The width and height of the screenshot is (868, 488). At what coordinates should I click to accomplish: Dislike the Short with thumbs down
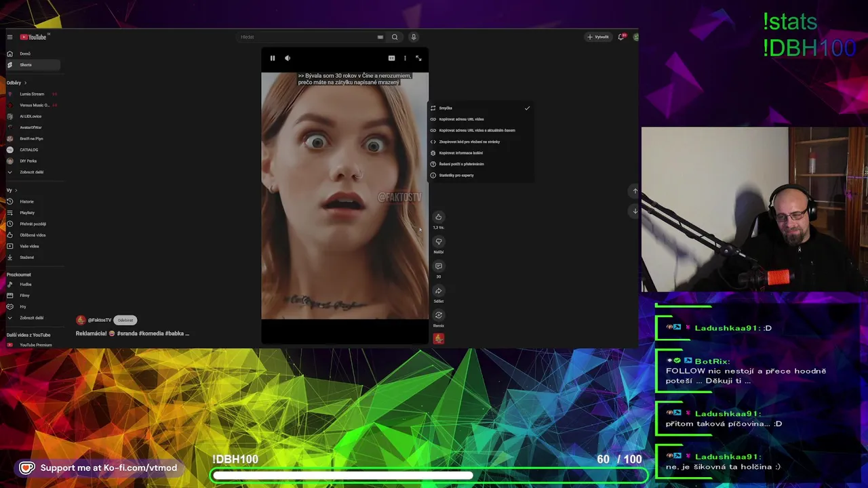tap(438, 241)
